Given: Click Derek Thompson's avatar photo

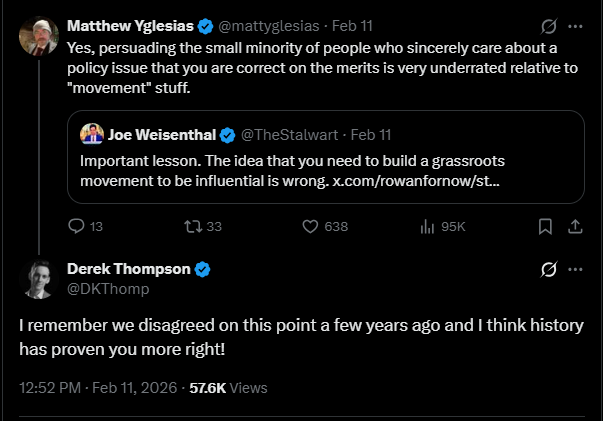Looking at the screenshot, I should (x=39, y=279).
